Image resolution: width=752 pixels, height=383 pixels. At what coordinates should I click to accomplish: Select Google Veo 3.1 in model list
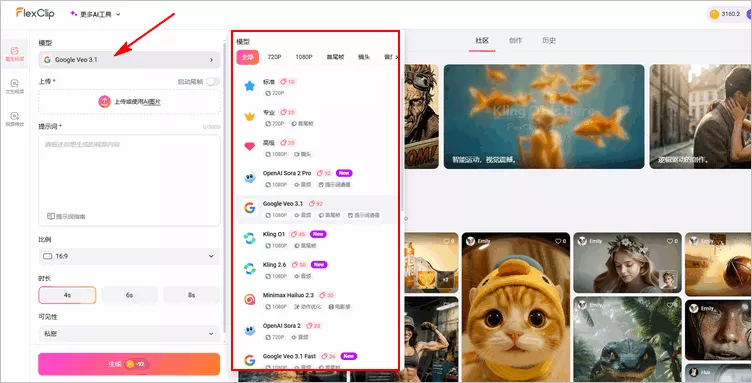(x=317, y=209)
